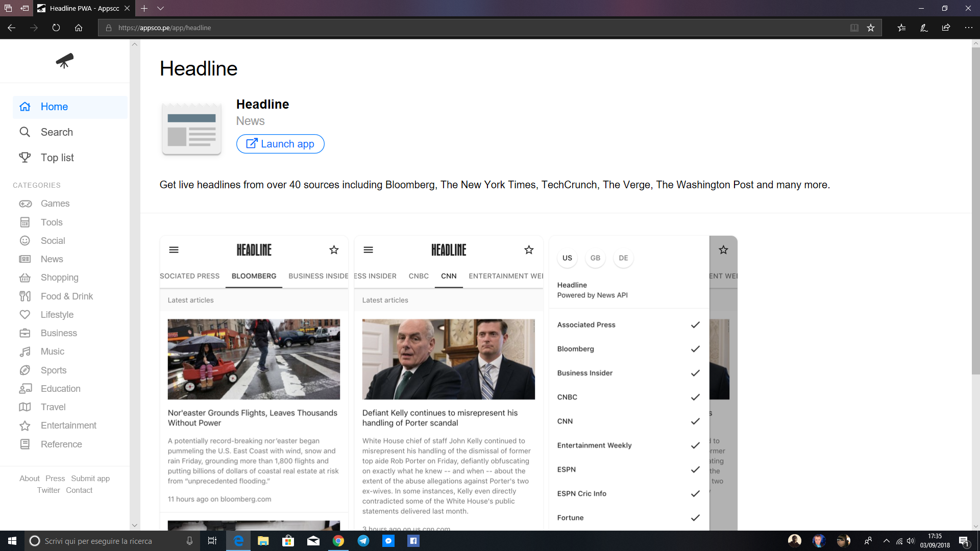Image resolution: width=980 pixels, height=551 pixels.
Task: Open the About link
Action: pos(30,479)
